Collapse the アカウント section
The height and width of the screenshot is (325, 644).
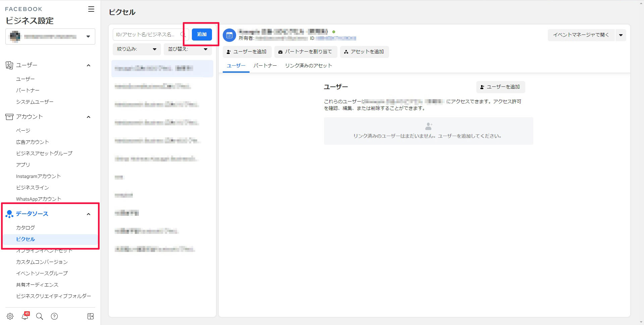coord(89,117)
